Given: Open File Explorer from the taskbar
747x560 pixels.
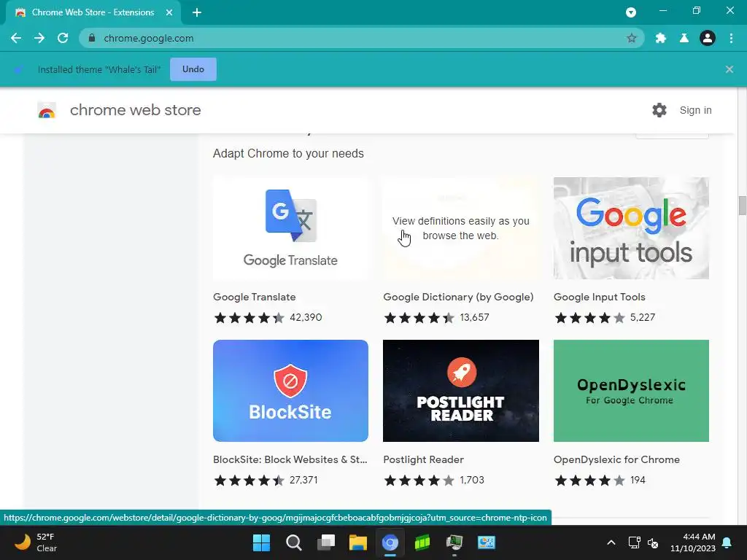Looking at the screenshot, I should (357, 542).
